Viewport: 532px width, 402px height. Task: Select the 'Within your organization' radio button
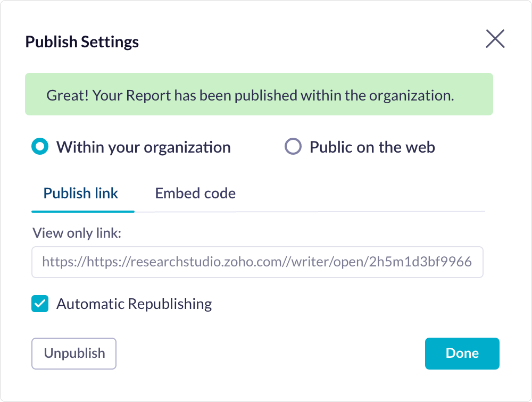click(40, 147)
